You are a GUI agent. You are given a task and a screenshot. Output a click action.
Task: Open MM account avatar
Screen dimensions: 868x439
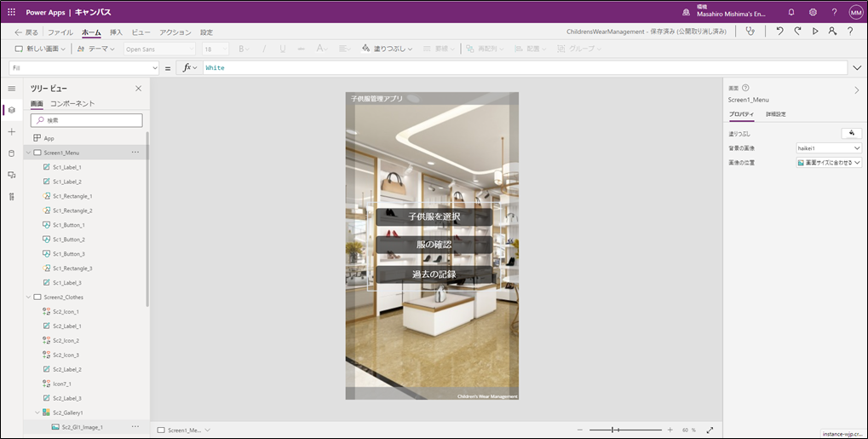pos(856,12)
